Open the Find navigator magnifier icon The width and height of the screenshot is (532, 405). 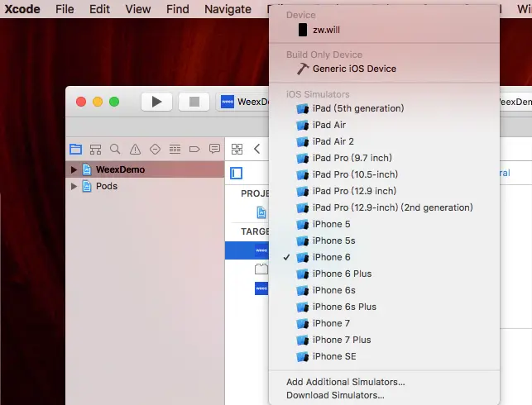click(x=115, y=149)
